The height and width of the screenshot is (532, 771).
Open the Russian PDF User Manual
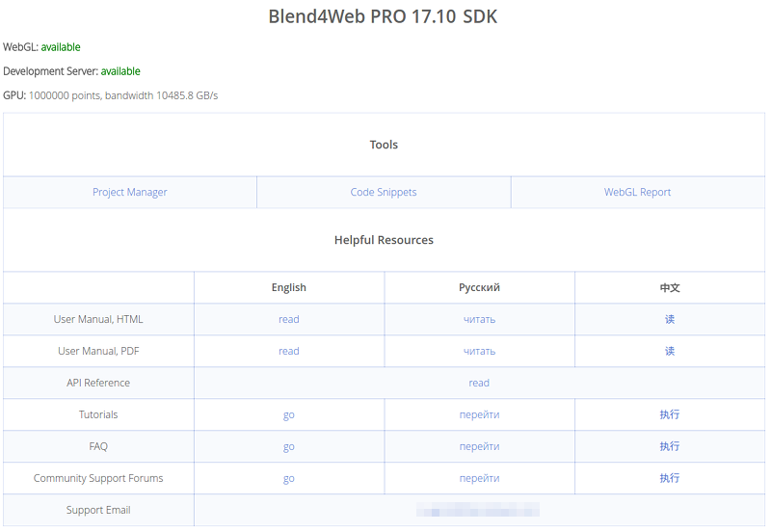(x=479, y=351)
